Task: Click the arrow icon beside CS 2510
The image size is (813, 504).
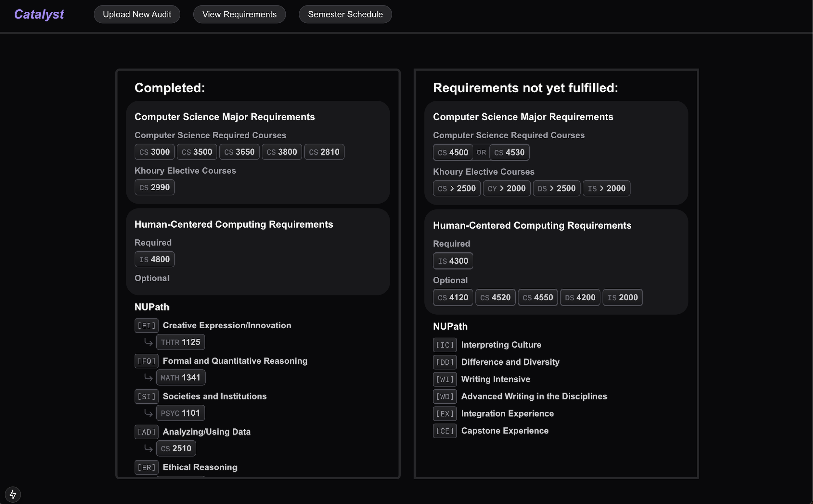Action: coord(148,448)
